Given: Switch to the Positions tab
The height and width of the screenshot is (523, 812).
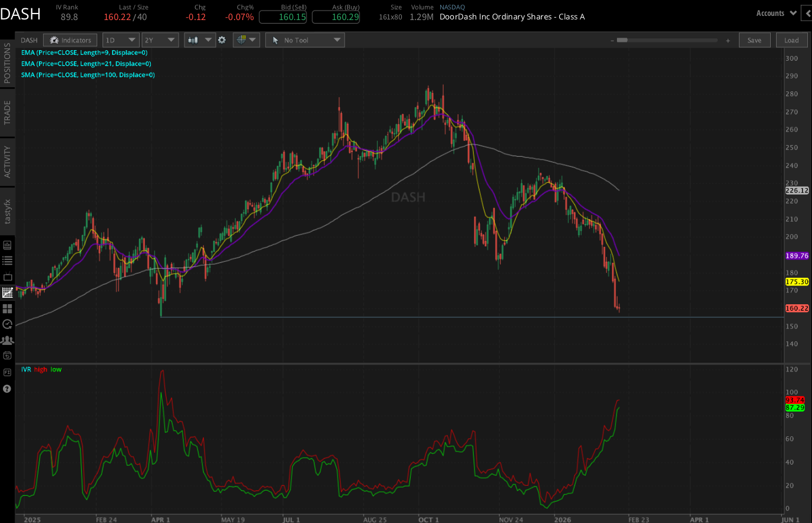Looking at the screenshot, I should (x=8, y=63).
